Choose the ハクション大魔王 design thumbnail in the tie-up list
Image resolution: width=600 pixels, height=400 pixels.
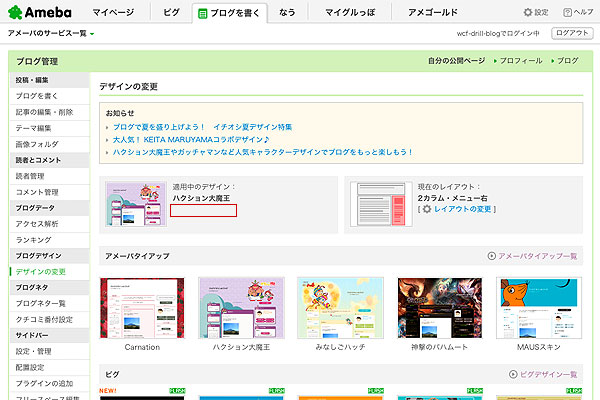[x=241, y=308]
